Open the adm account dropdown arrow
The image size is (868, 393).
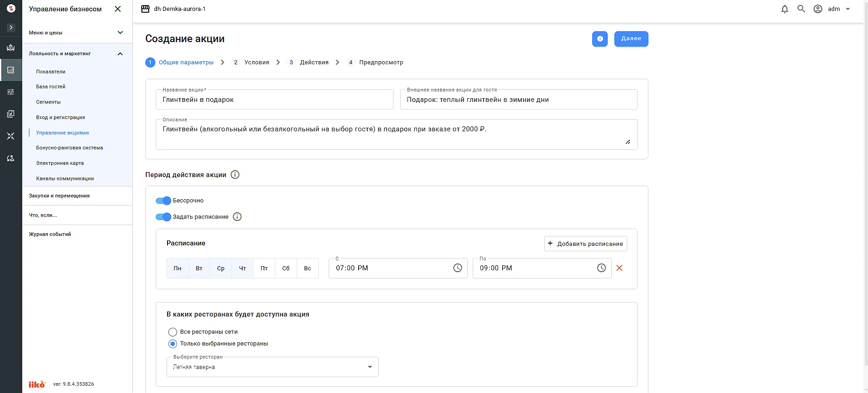click(x=848, y=9)
